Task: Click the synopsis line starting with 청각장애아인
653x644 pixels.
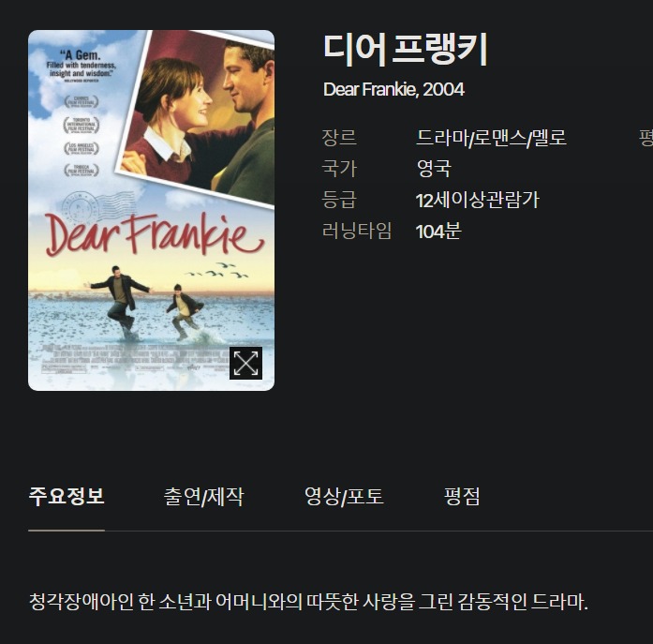Action: tap(308, 602)
